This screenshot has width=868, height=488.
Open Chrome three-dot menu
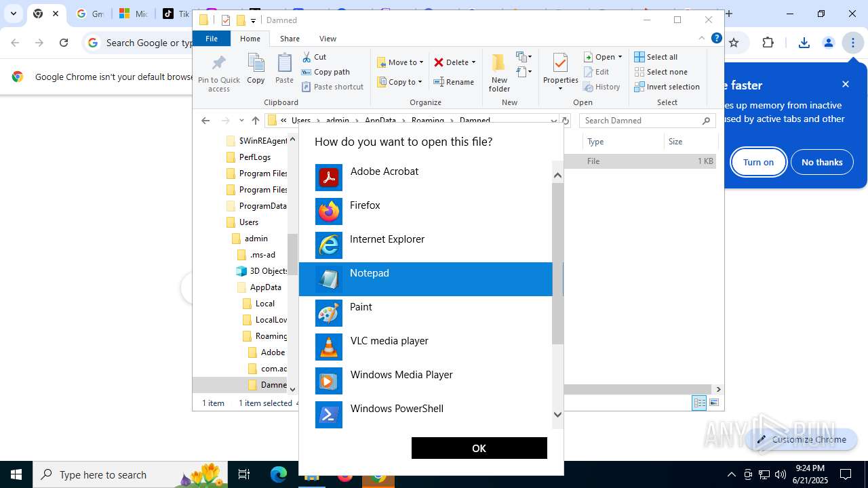tap(852, 43)
